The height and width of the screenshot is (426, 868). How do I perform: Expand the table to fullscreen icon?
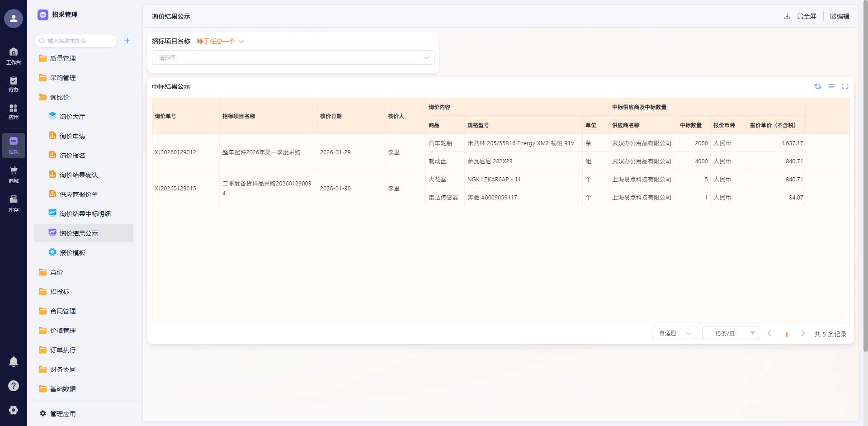(x=845, y=86)
